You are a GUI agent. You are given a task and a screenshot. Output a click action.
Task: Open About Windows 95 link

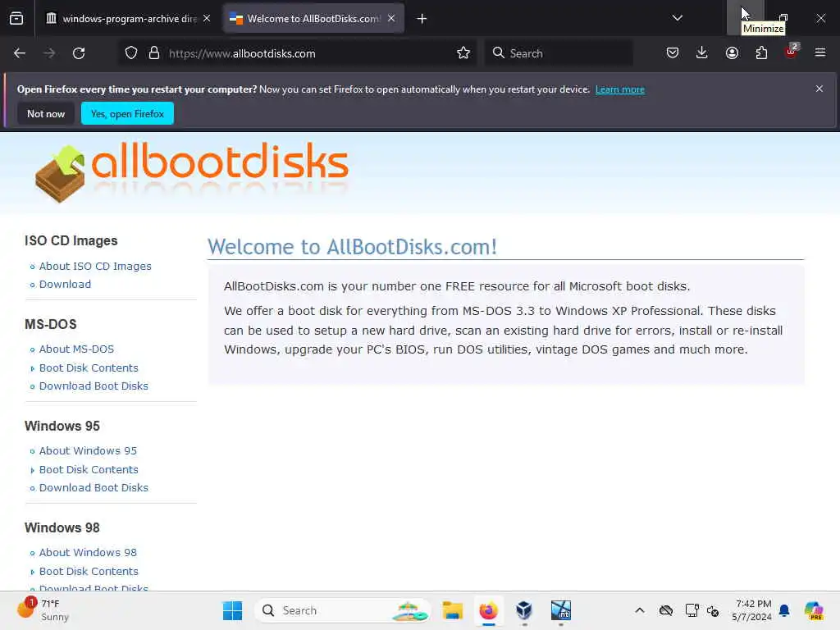[88, 451]
